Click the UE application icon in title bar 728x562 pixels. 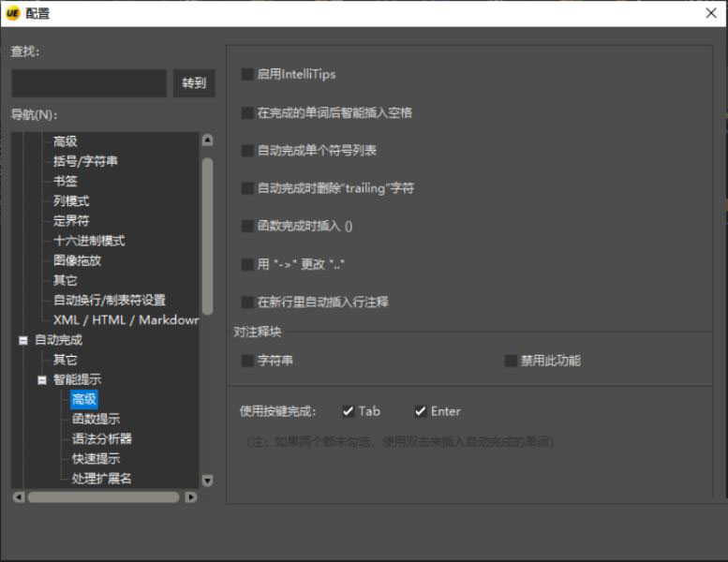12,13
